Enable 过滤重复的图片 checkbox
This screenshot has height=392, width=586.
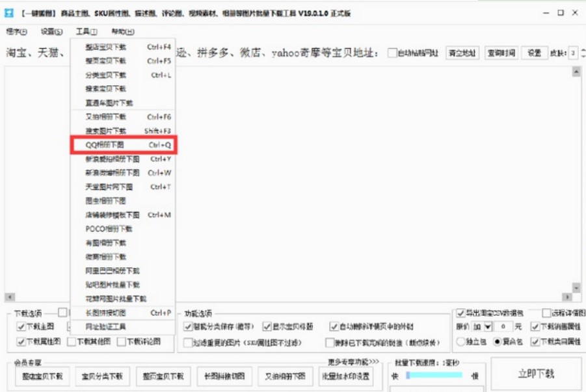[188, 343]
